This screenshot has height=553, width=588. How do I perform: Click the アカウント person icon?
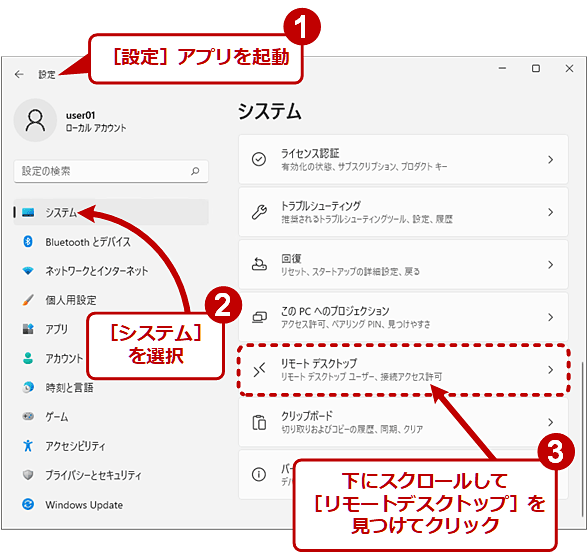[28, 358]
